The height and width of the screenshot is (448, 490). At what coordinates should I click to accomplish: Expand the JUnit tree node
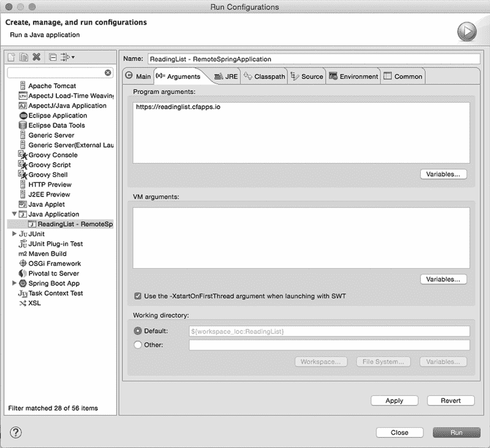[x=14, y=234]
